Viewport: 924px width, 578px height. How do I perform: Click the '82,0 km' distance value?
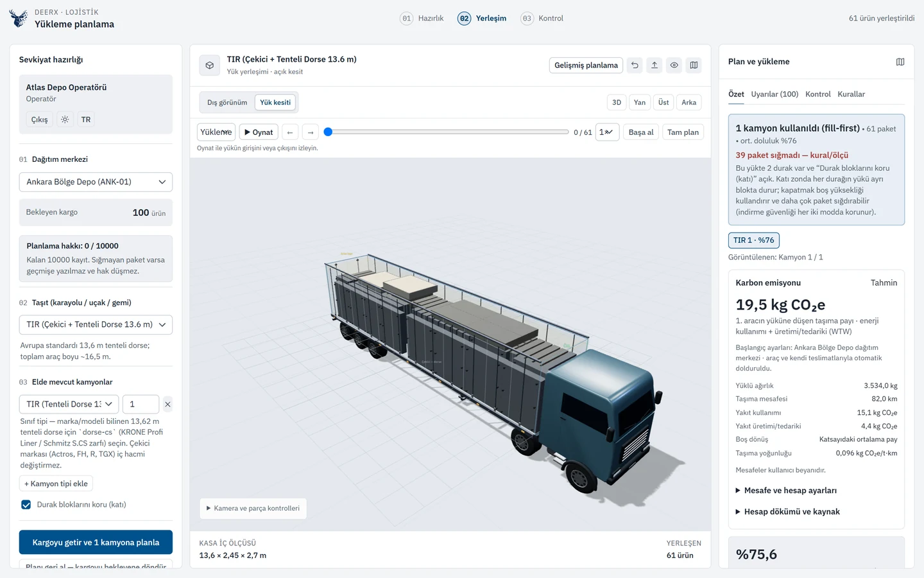point(884,399)
